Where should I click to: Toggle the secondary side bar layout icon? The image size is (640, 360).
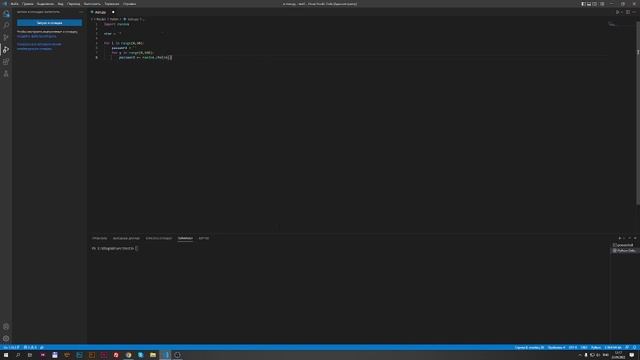[x=595, y=4]
